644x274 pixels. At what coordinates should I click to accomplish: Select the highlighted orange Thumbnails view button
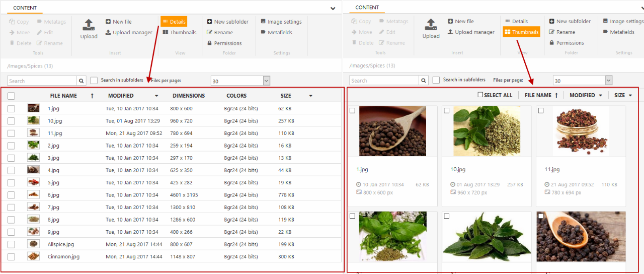[521, 32]
